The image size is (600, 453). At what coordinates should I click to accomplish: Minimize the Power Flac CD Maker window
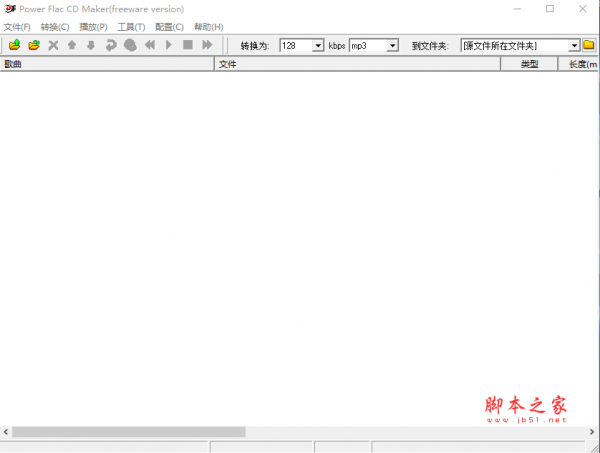518,8
